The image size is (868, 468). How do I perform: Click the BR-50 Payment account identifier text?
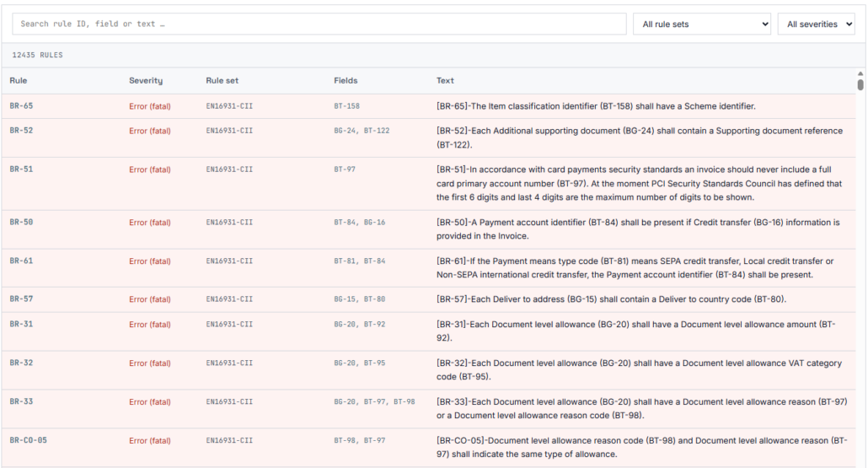point(638,229)
